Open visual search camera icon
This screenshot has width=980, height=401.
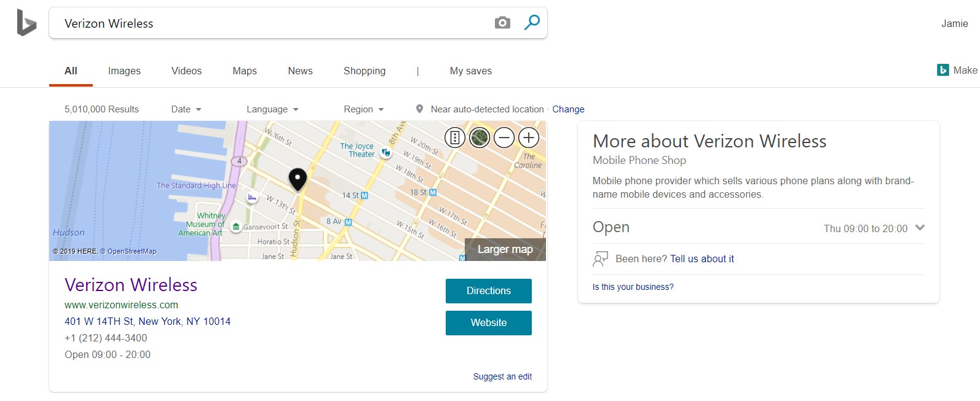tap(502, 23)
